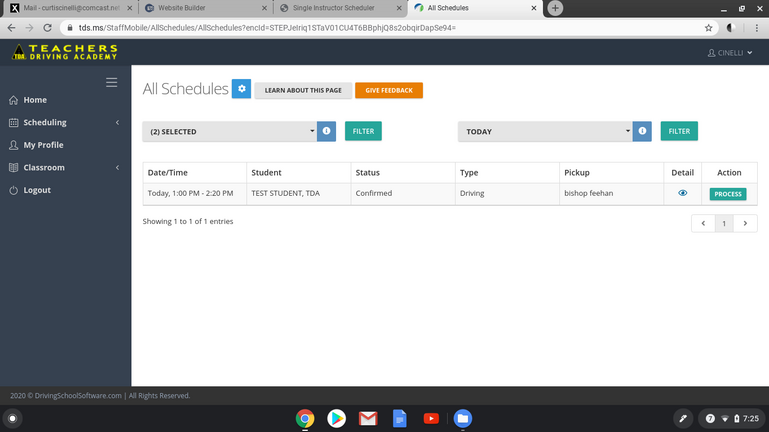Click the next page arrow in pagination

tap(745, 224)
